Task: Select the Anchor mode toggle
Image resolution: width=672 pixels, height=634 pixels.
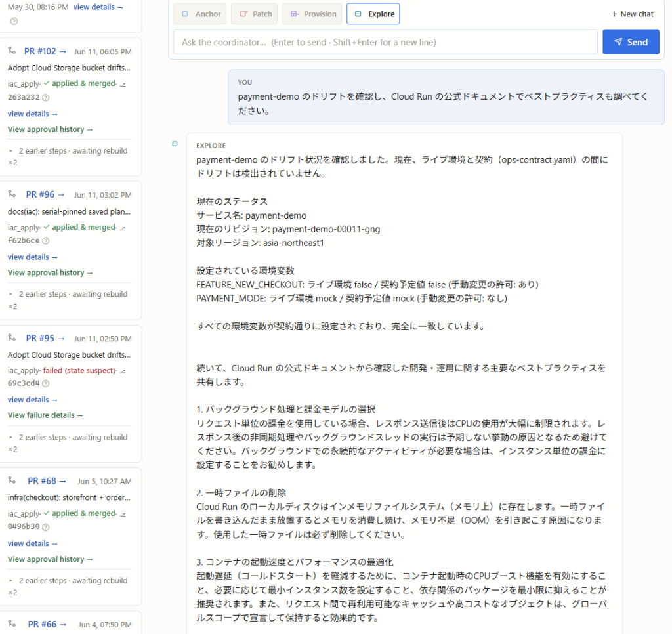Action: pos(201,14)
